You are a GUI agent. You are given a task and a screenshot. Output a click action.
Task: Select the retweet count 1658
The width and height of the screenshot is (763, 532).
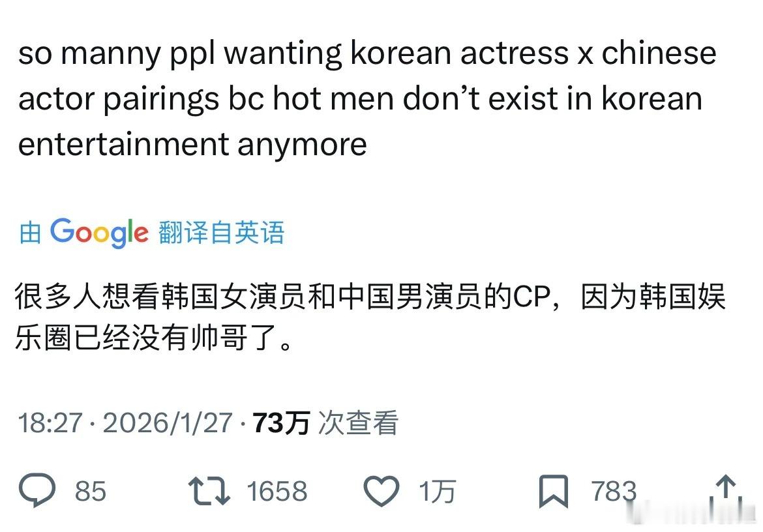coord(277,491)
